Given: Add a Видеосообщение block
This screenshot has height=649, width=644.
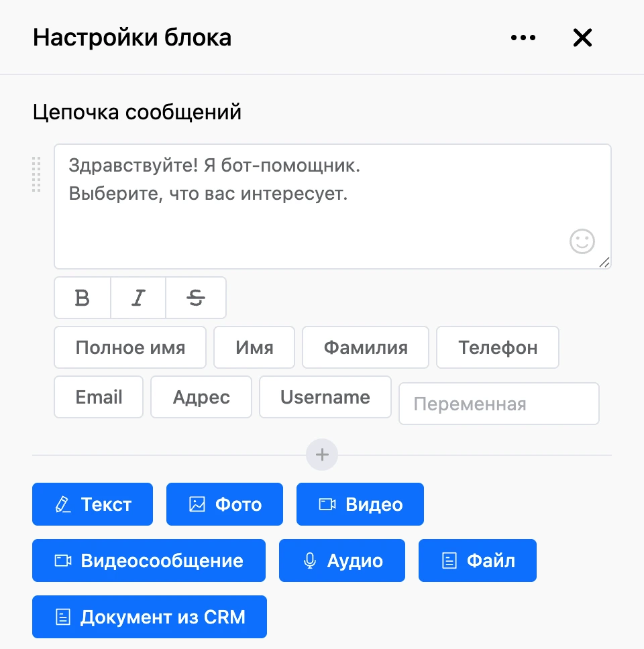Looking at the screenshot, I should tap(149, 560).
